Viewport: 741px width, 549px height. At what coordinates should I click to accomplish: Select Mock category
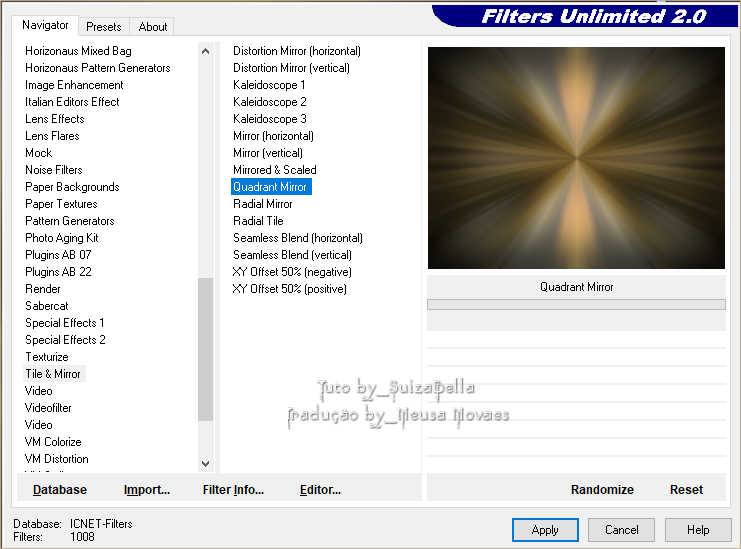coord(39,153)
